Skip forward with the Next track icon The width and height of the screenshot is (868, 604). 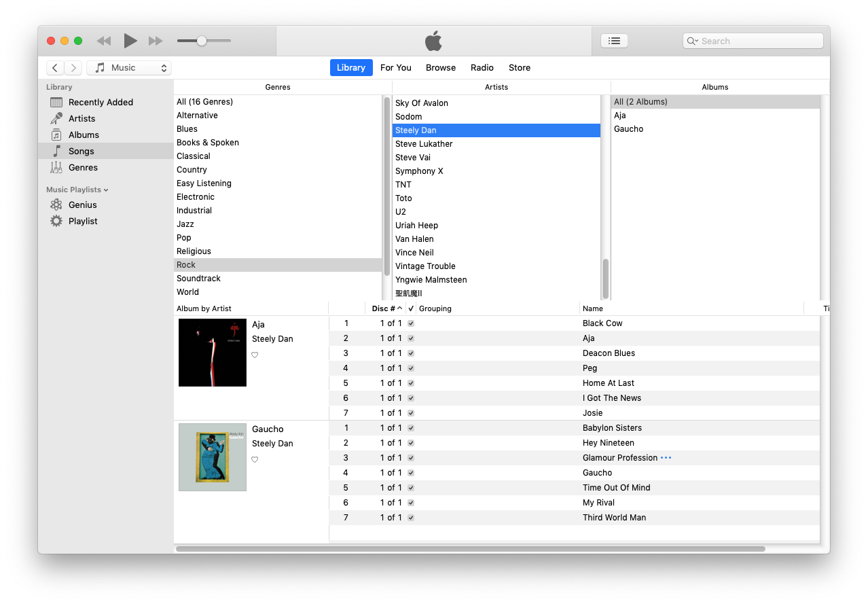(x=156, y=41)
